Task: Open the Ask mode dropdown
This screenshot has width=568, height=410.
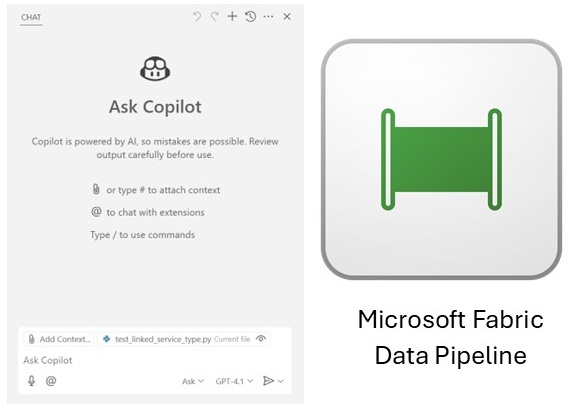Action: [x=193, y=381]
